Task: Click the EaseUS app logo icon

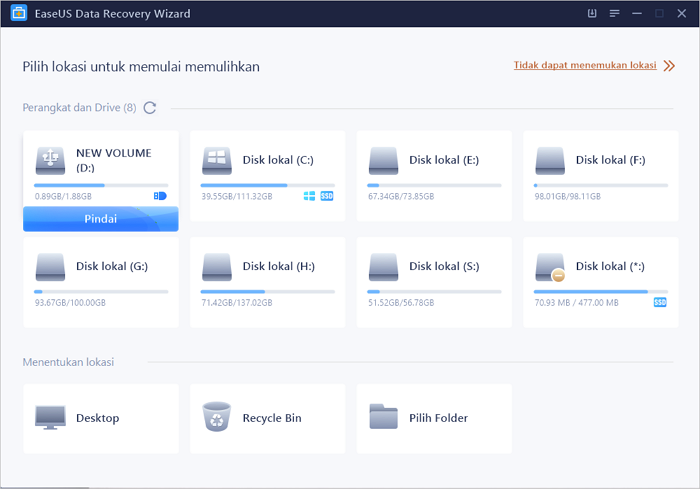Action: click(19, 13)
